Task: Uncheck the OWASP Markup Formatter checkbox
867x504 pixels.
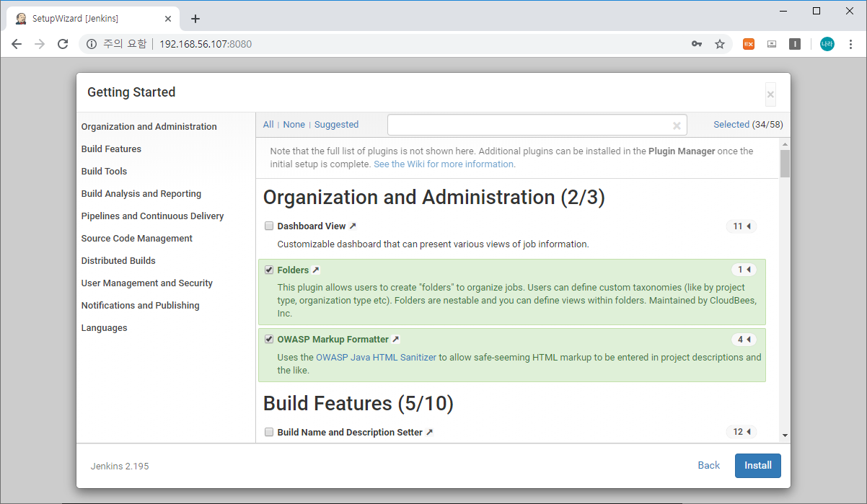Action: 269,340
